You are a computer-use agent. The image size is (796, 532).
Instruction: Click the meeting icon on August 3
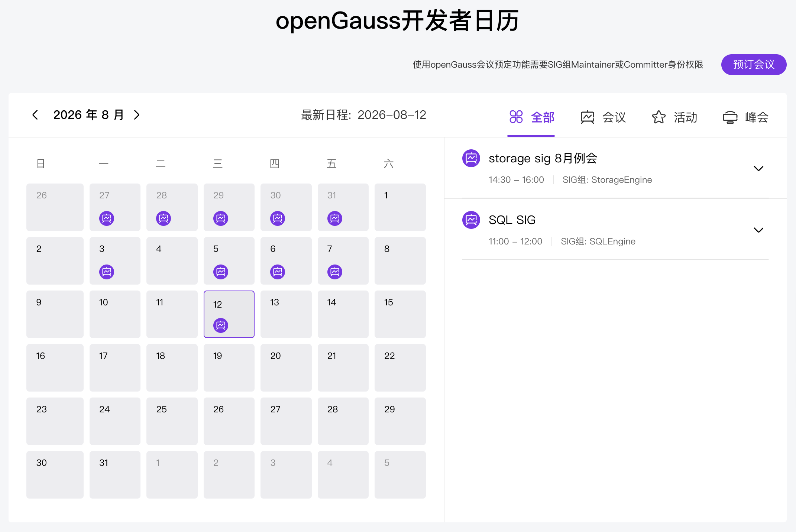tap(107, 272)
